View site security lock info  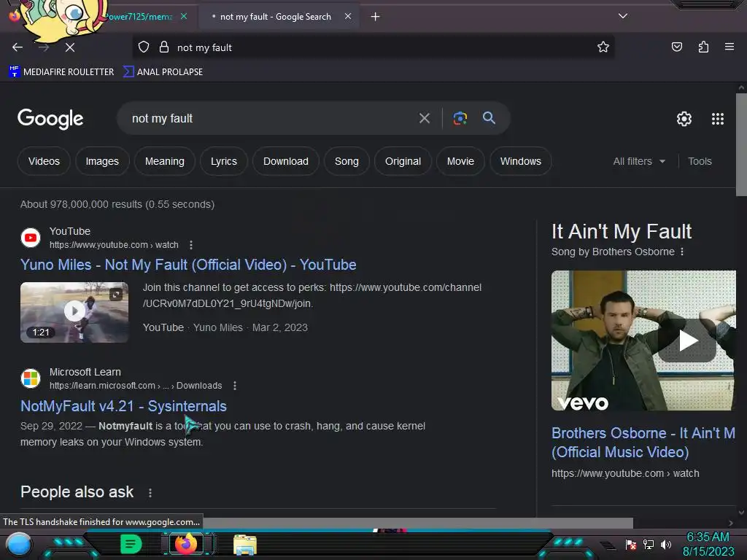pyautogui.click(x=164, y=47)
